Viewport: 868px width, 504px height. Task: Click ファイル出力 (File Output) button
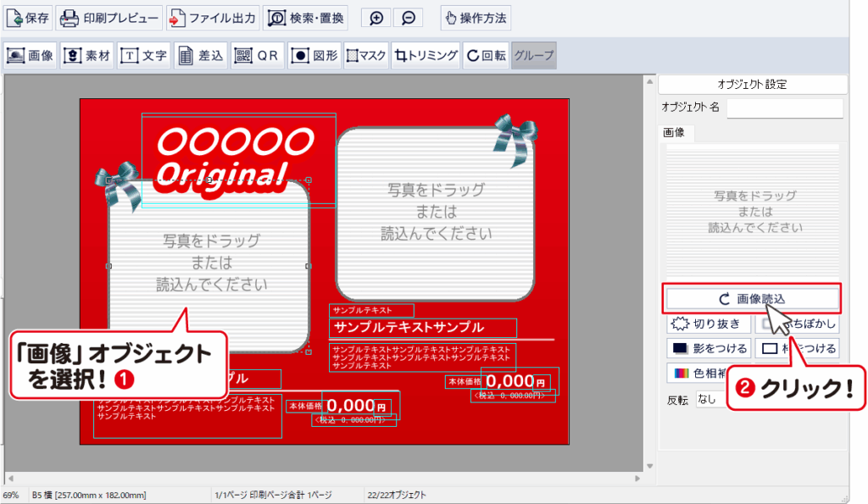(212, 18)
